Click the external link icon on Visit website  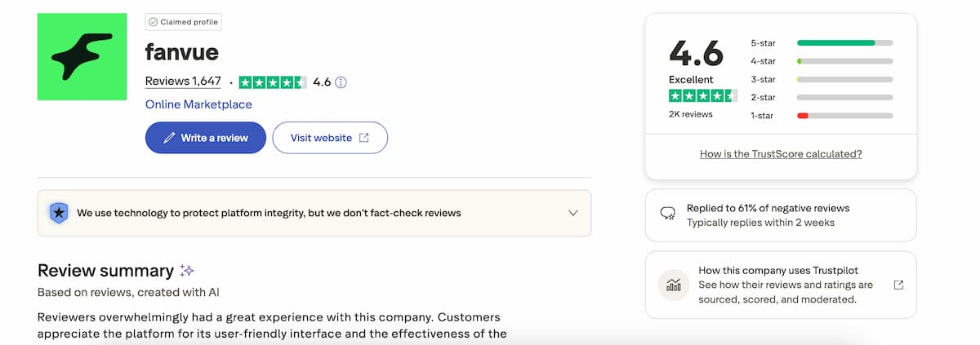click(x=364, y=138)
